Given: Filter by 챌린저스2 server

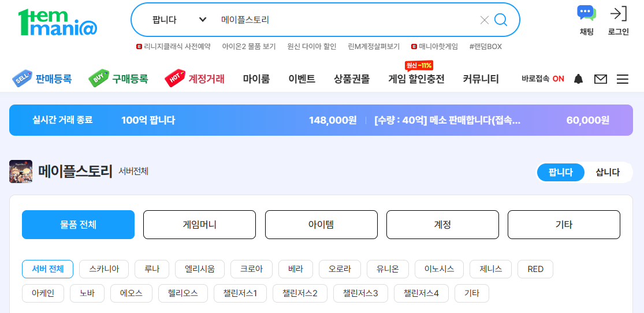Looking at the screenshot, I should 300,293.
